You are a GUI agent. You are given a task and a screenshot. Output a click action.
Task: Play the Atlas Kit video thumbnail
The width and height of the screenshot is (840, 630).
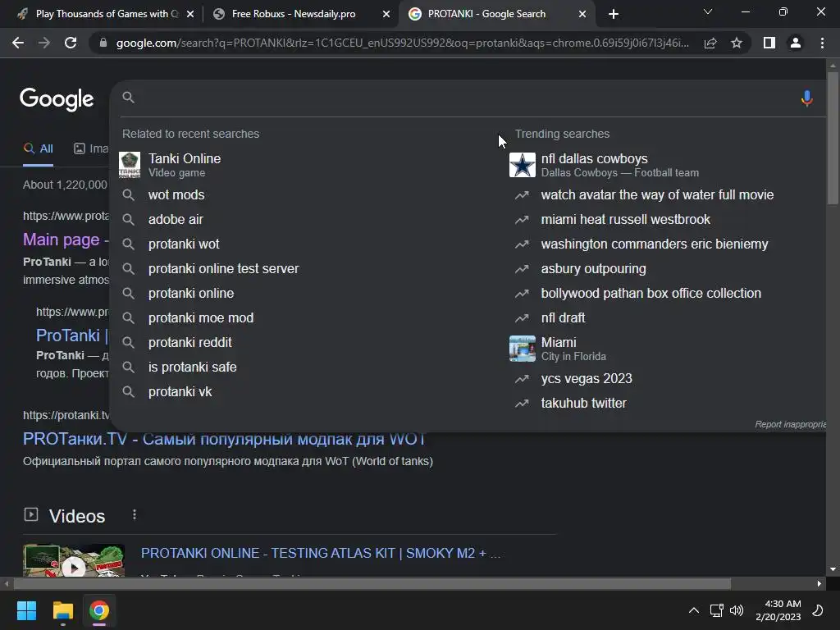point(74,561)
